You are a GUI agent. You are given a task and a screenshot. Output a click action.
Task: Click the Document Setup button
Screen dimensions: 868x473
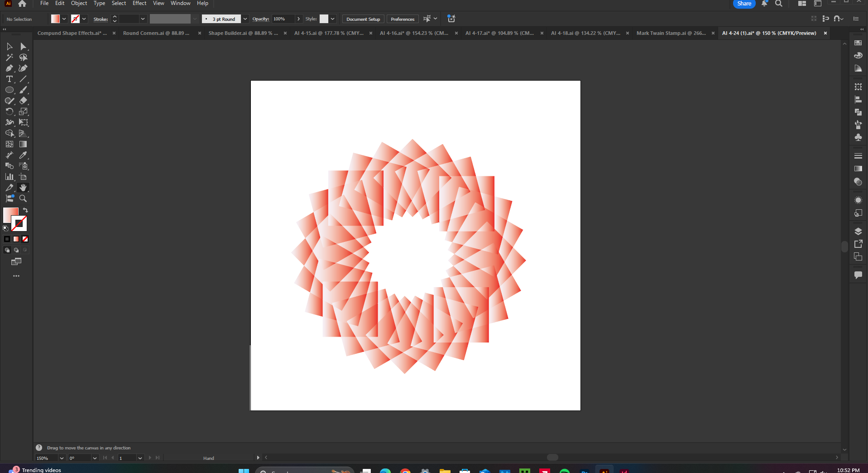tap(363, 19)
